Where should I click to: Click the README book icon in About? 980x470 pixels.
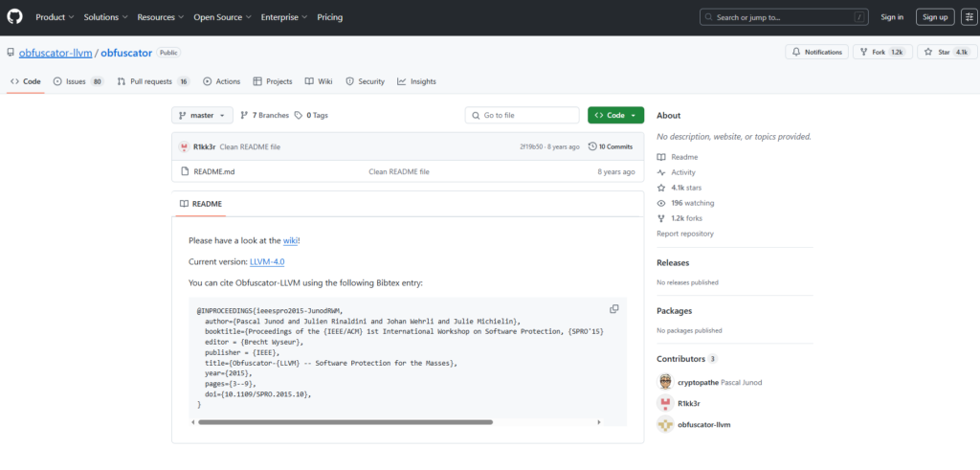(x=661, y=157)
